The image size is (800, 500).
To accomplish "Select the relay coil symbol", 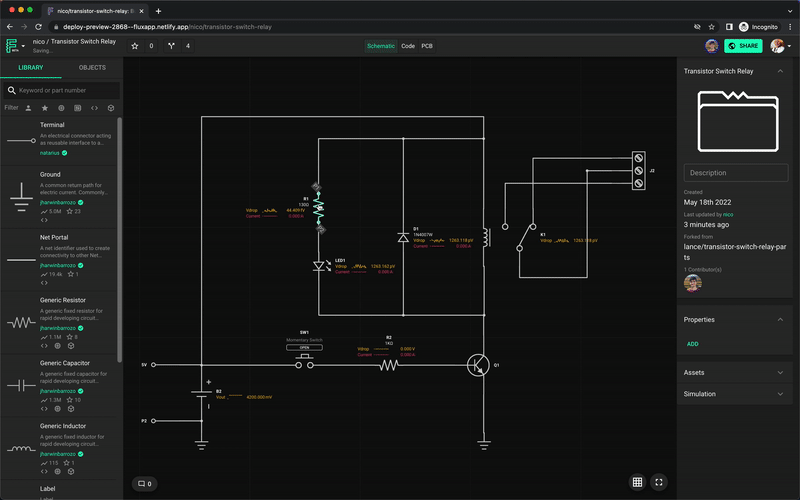I will pyautogui.click(x=487, y=238).
